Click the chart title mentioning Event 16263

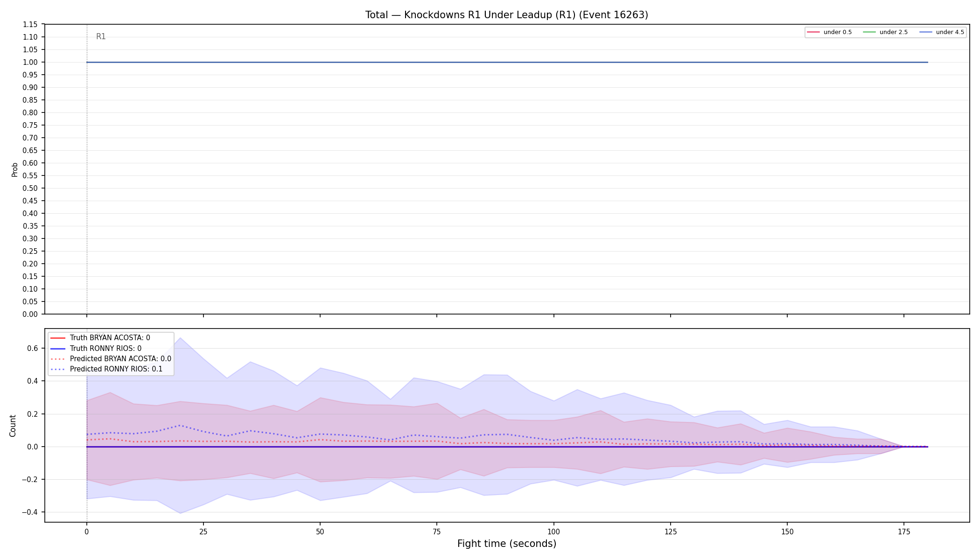tap(506, 15)
